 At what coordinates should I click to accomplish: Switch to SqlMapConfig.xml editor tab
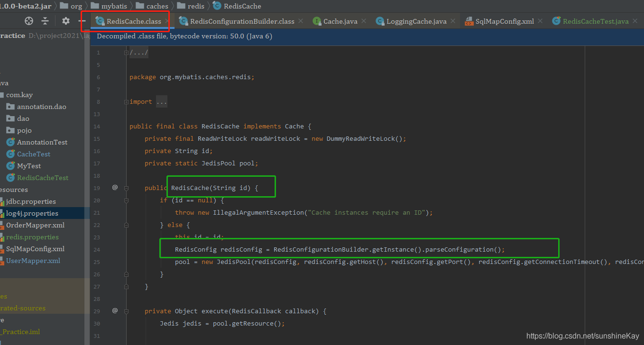coord(505,21)
